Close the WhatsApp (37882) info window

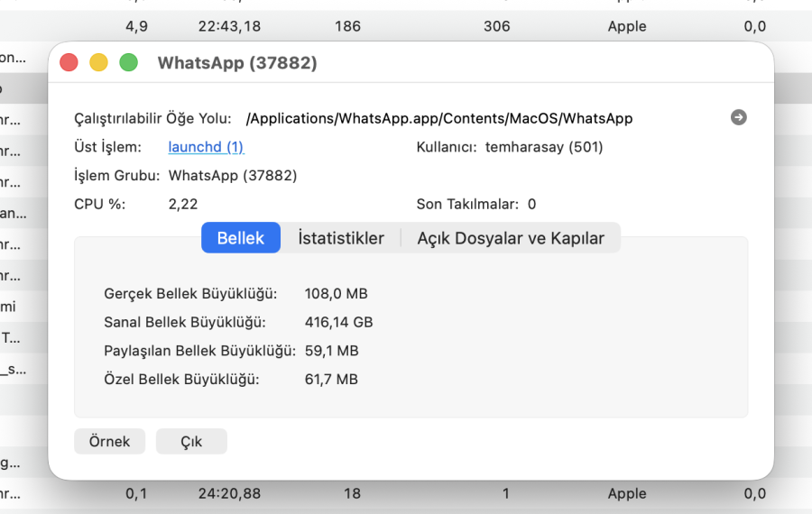pos(69,62)
